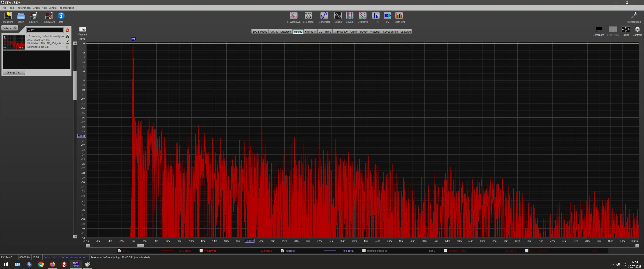Open the Room Sim tool
Image resolution: width=644 pixels, height=269 pixels.
pyautogui.click(x=399, y=18)
